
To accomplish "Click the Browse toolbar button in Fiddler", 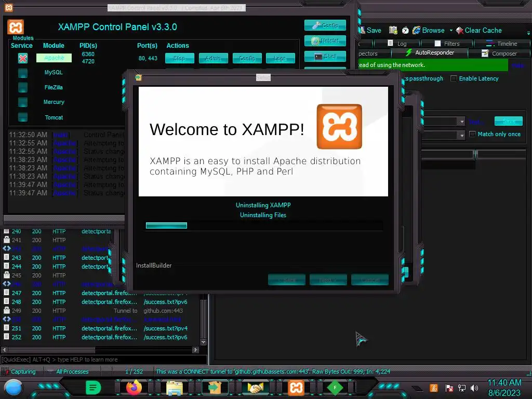I will click(x=429, y=30).
